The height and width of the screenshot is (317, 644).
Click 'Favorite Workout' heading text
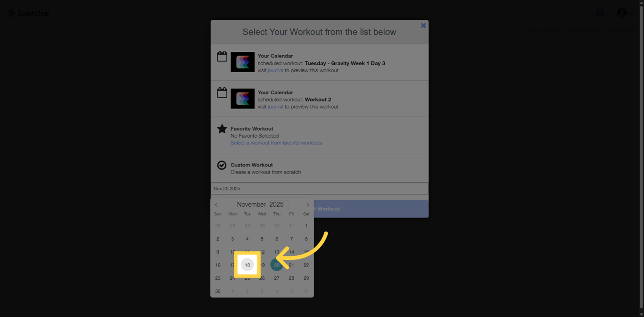(252, 129)
